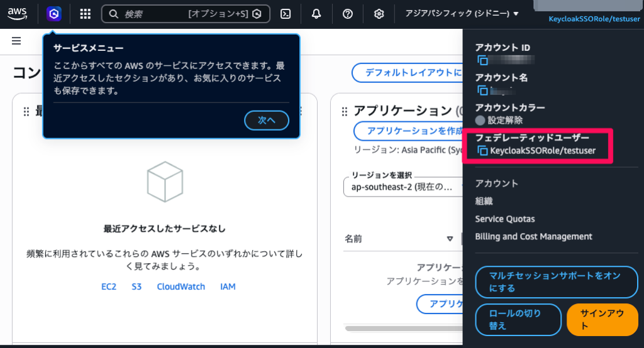This screenshot has height=348, width=644.
Task: Sort applications by the name column arrow
Action: point(450,239)
